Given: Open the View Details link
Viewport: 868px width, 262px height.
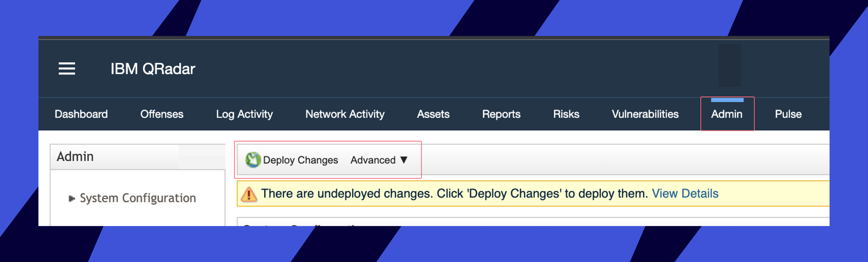Looking at the screenshot, I should pyautogui.click(x=685, y=194).
